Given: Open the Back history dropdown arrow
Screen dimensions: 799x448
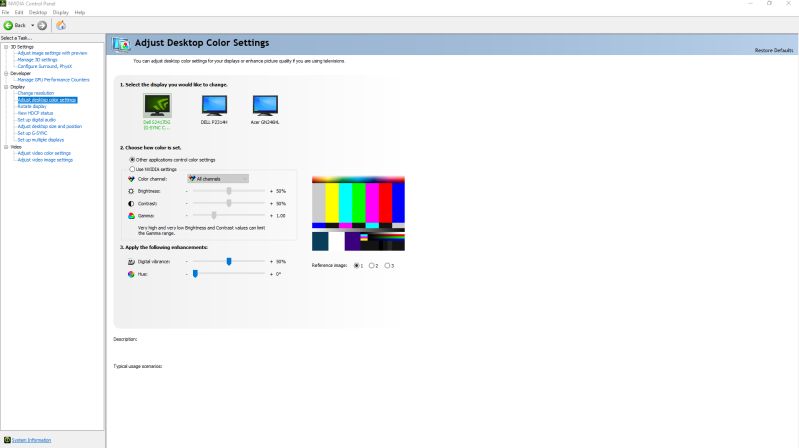Looking at the screenshot, I should tap(33, 25).
